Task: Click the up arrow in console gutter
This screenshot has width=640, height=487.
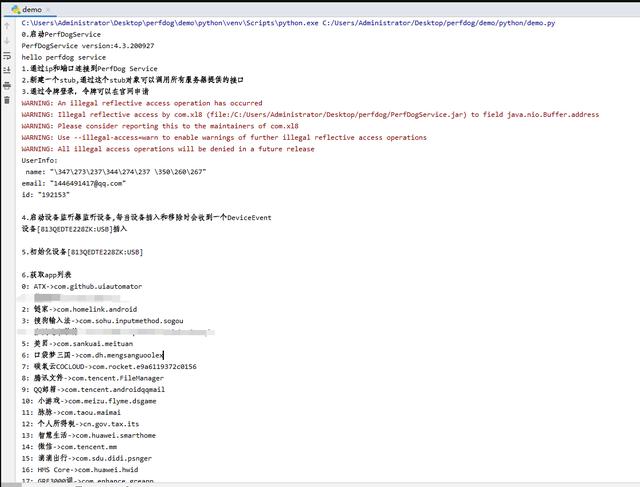Action: click(x=7, y=26)
